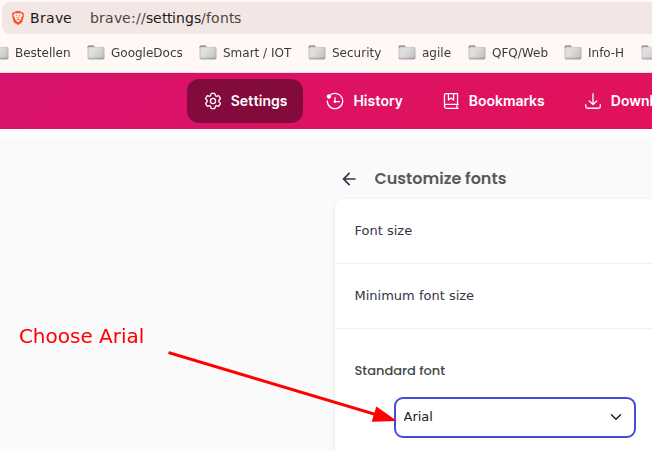Click the GoogleDocs folder icon
The width and height of the screenshot is (652, 451).
click(x=96, y=53)
